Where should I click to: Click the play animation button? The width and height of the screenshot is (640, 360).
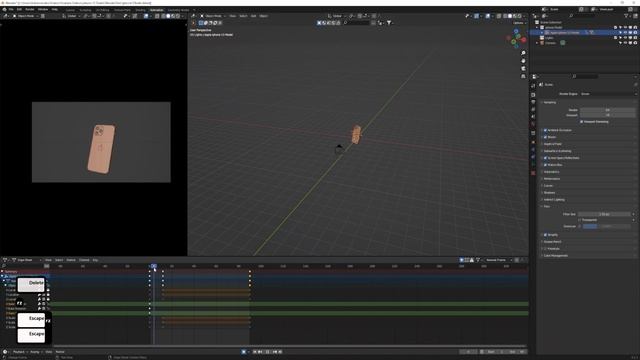click(268, 352)
